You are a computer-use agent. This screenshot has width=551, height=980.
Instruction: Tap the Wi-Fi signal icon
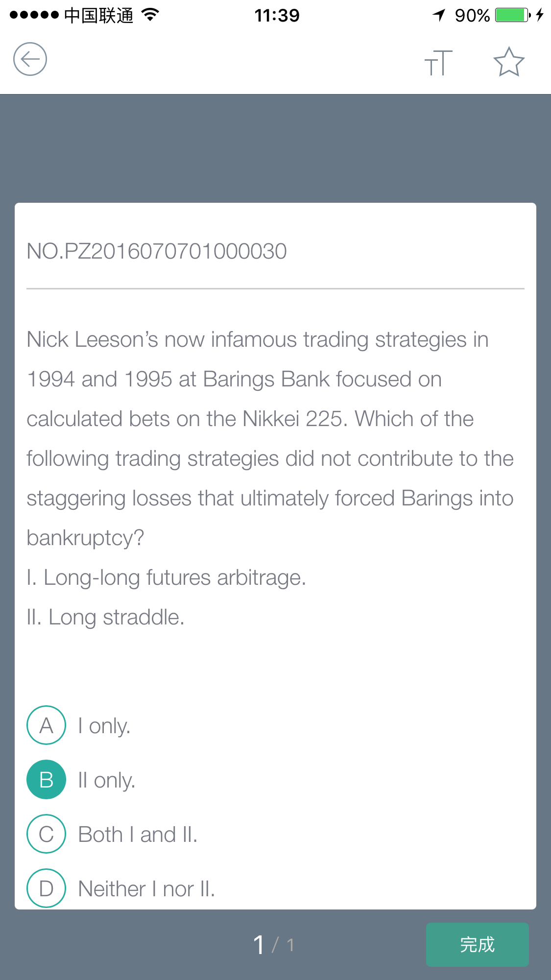pos(150,15)
